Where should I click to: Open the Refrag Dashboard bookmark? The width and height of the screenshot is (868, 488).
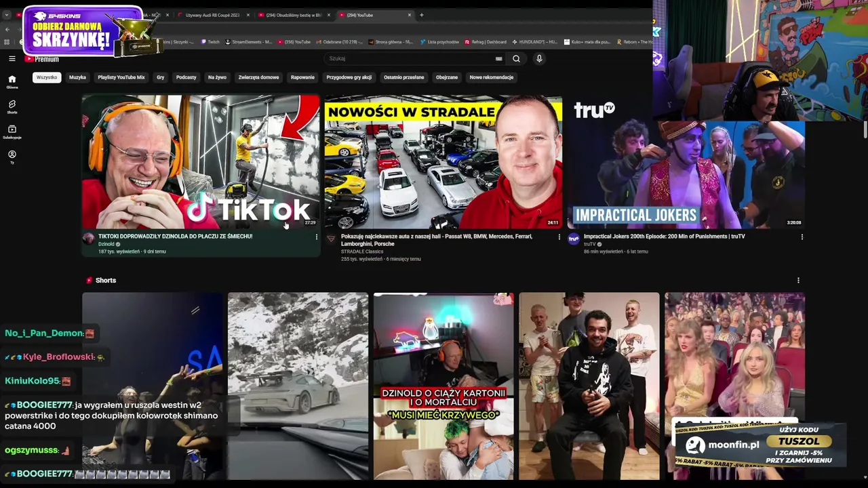[486, 42]
